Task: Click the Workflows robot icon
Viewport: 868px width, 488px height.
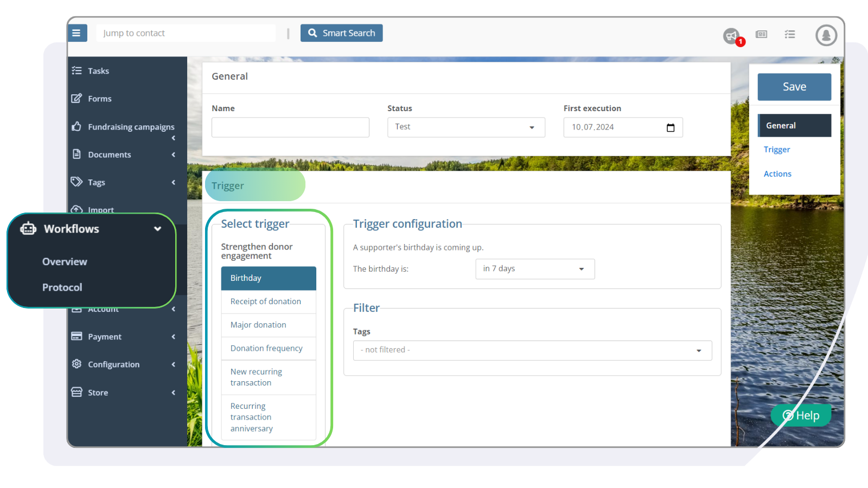Action: 28,228
